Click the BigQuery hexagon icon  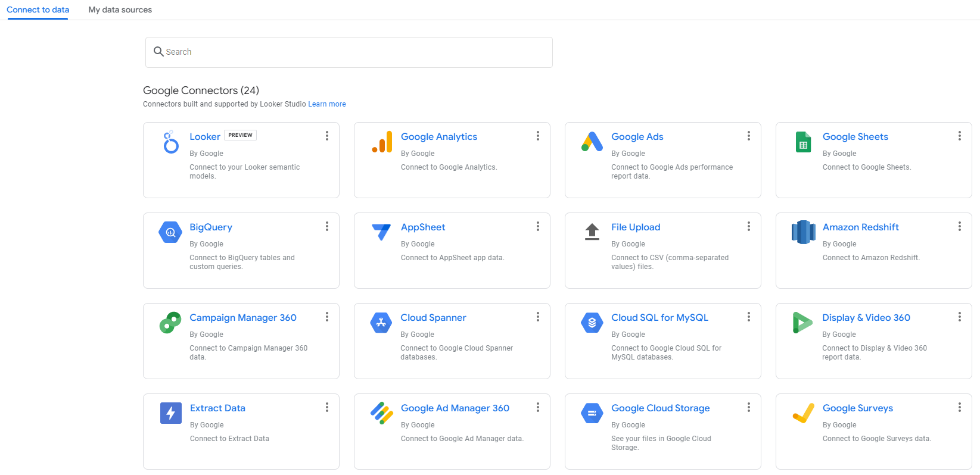coord(170,232)
